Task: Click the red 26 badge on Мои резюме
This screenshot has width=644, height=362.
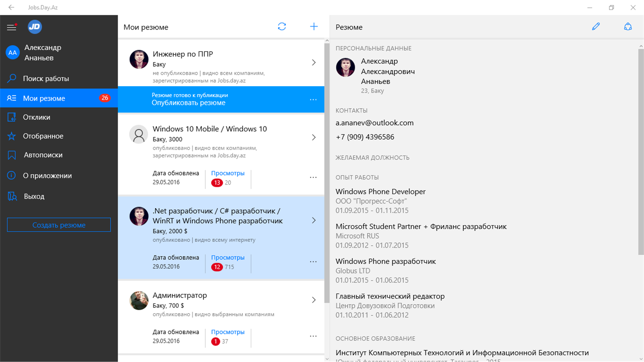Action: coord(105,98)
